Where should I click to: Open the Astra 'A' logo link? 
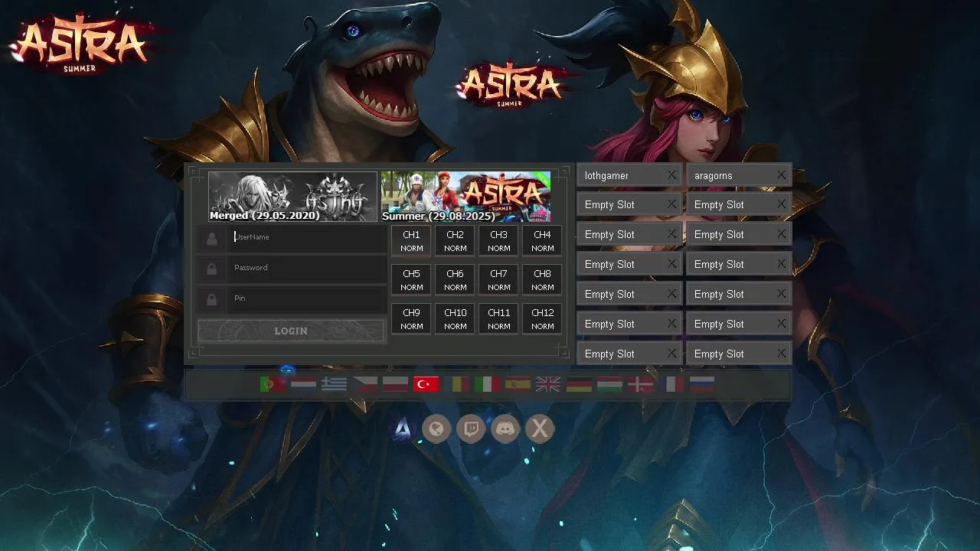(x=402, y=429)
